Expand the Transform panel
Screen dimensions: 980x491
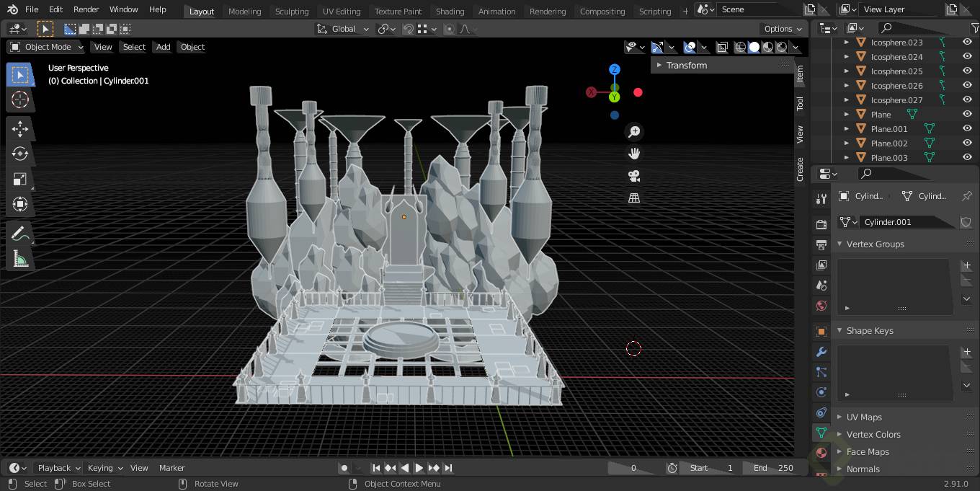click(686, 65)
